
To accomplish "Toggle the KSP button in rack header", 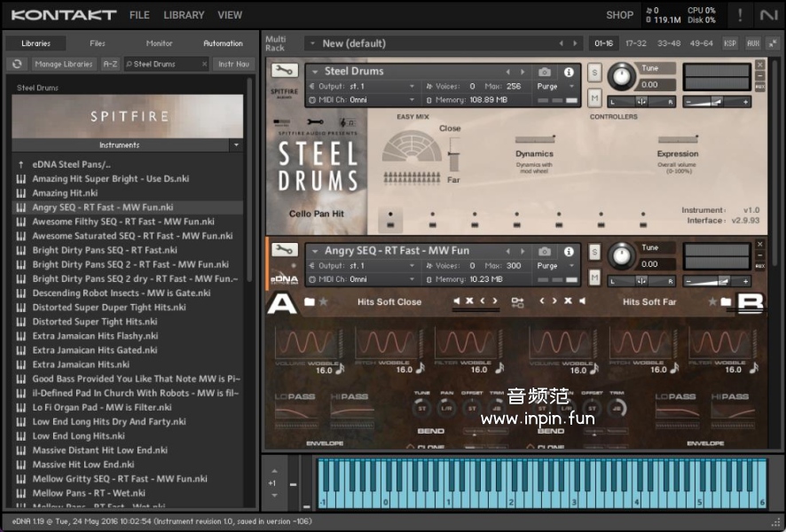I will [x=729, y=43].
